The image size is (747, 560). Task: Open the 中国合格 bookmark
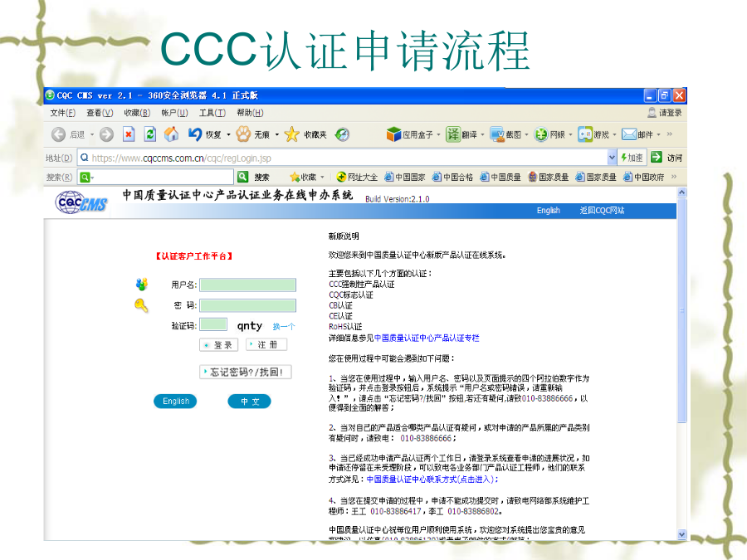(x=452, y=178)
